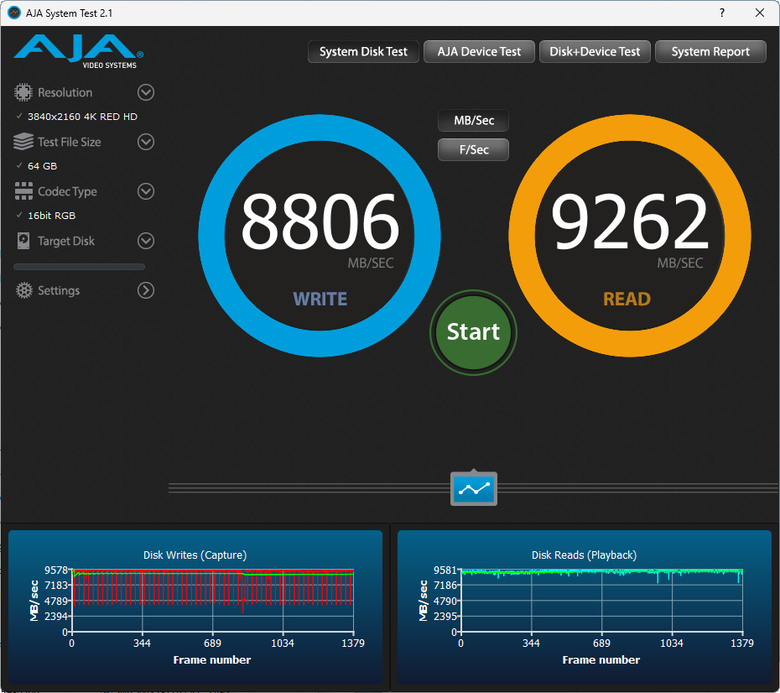This screenshot has width=780, height=693.
Task: Expand the Target Disk dropdown arrow
Action: (x=146, y=241)
